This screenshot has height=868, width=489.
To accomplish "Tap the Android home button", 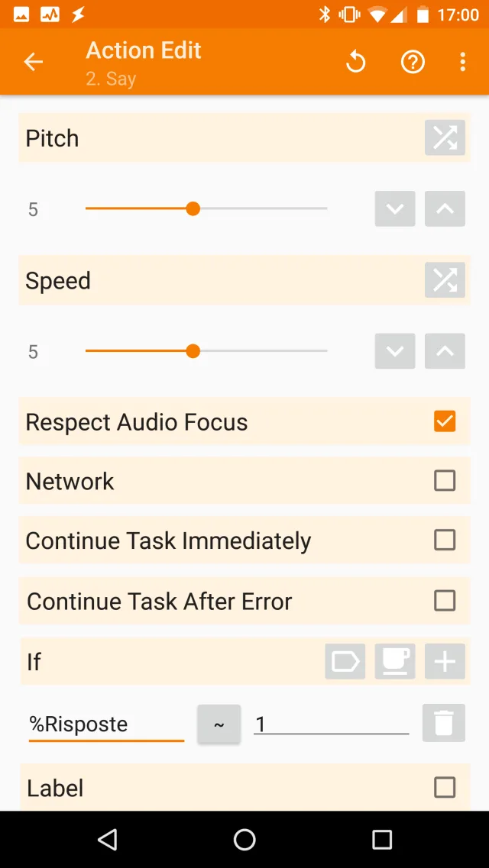I will (244, 838).
